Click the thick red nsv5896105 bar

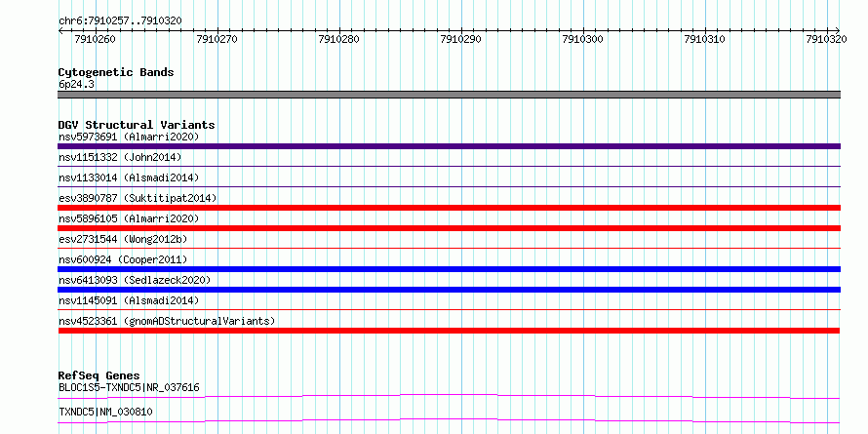coord(449,228)
